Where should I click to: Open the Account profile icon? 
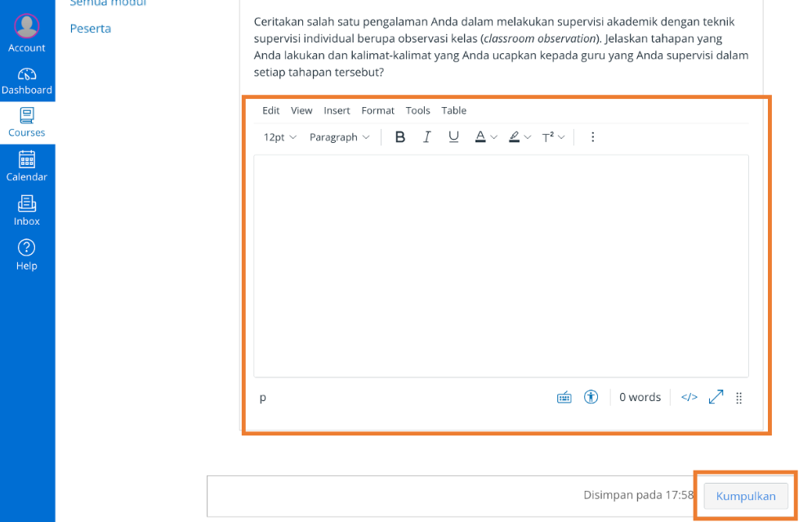coord(27,27)
